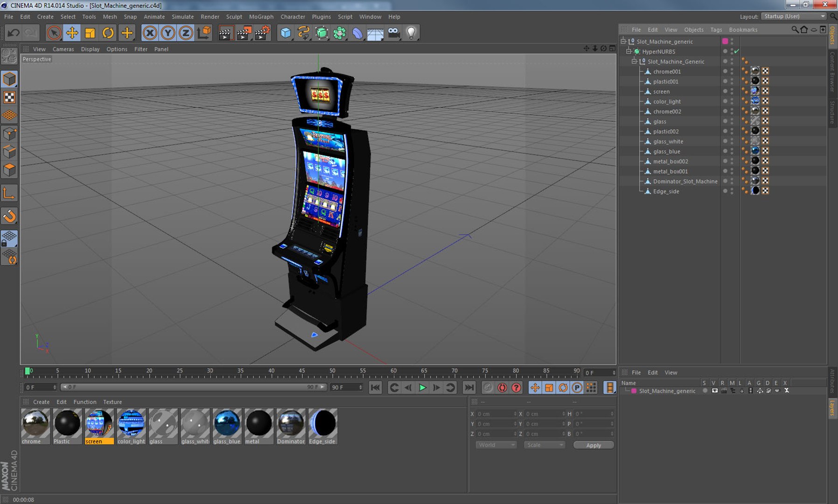Click the Camera object icon

click(x=394, y=33)
